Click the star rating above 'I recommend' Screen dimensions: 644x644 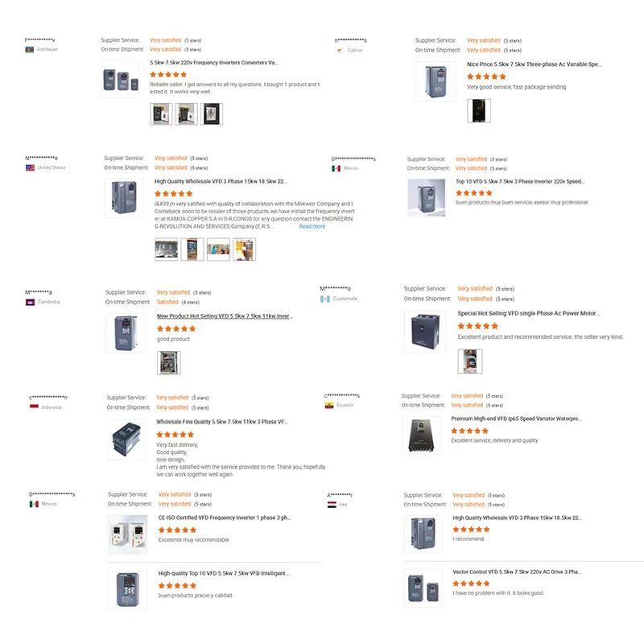tap(471, 530)
